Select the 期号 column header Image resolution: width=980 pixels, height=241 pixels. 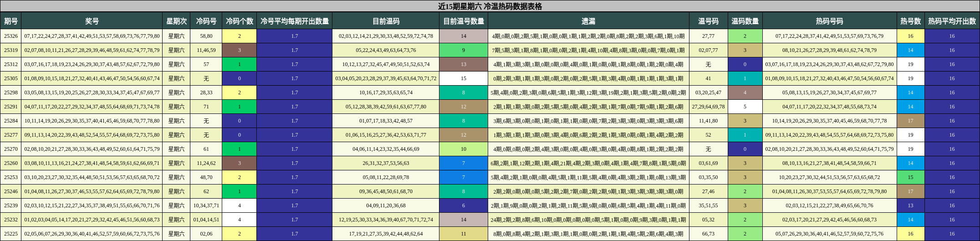click(x=11, y=21)
